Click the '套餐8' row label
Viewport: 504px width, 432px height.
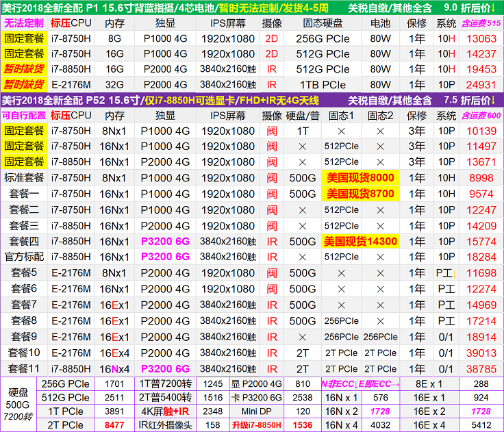pos(24,320)
